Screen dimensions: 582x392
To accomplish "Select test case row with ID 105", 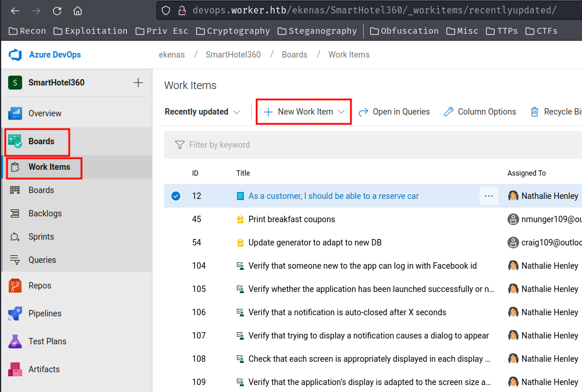I will [x=373, y=289].
